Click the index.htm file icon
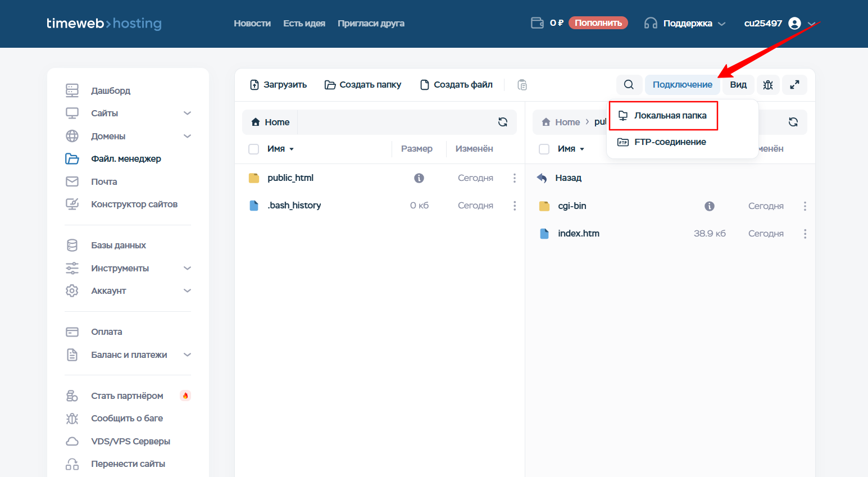868x477 pixels. pyautogui.click(x=544, y=234)
